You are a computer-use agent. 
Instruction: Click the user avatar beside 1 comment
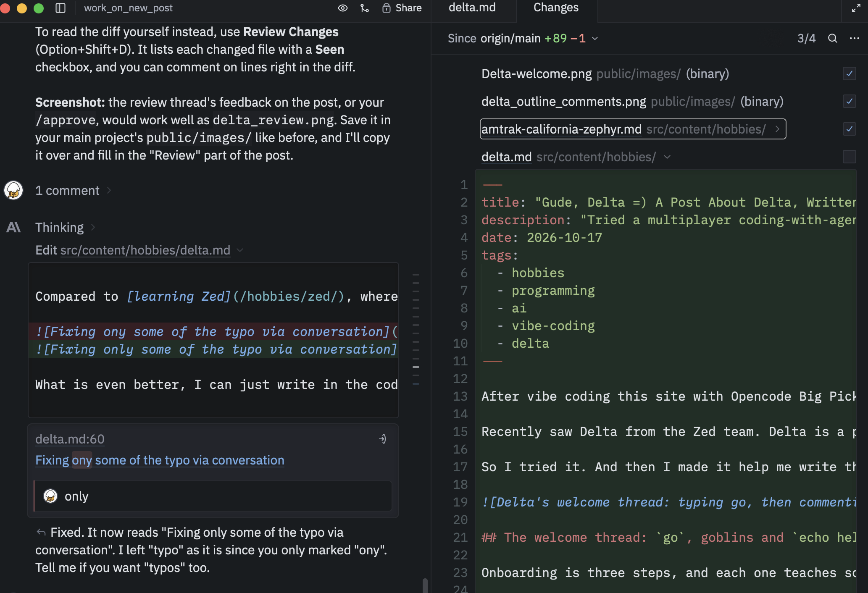coord(13,190)
